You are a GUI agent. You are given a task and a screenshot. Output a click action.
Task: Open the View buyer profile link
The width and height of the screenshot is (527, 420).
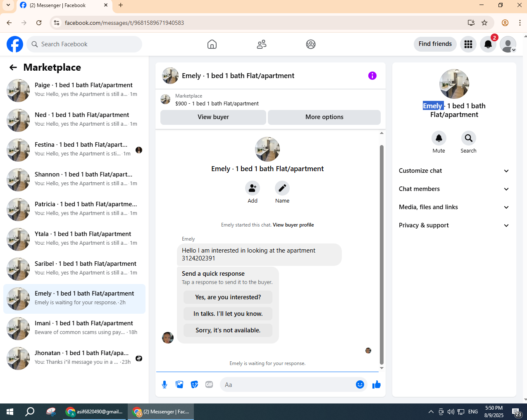click(x=293, y=225)
